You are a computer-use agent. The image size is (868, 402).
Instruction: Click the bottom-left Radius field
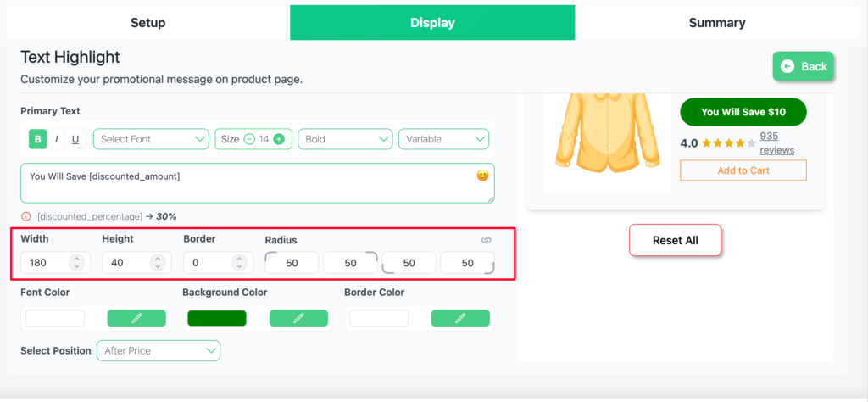(409, 263)
